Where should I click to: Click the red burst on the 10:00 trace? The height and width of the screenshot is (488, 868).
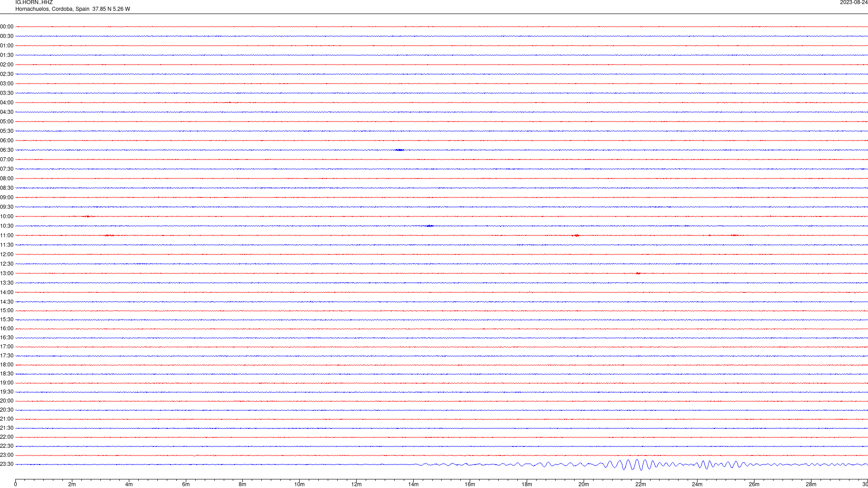[x=88, y=216]
